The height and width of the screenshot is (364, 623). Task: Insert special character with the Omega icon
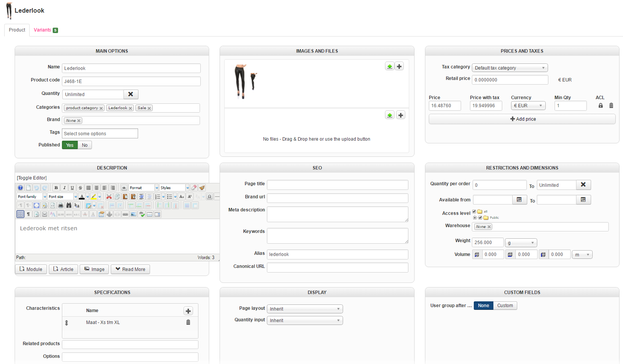tap(210, 196)
